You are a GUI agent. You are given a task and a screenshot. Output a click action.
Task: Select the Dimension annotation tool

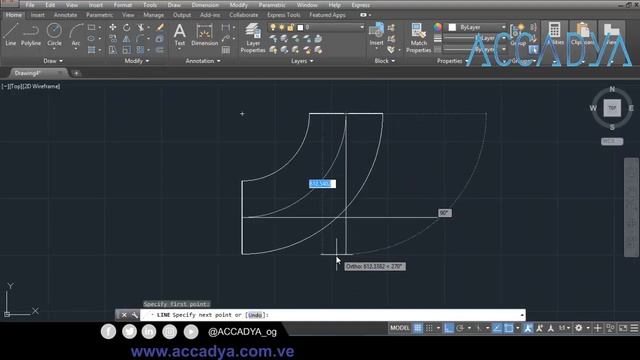[x=204, y=34]
